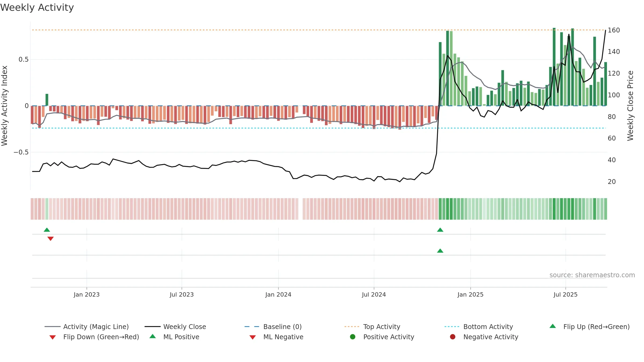Toggle the Baseline (0) legend entry
Screen dimensions: 644x362
point(273,327)
